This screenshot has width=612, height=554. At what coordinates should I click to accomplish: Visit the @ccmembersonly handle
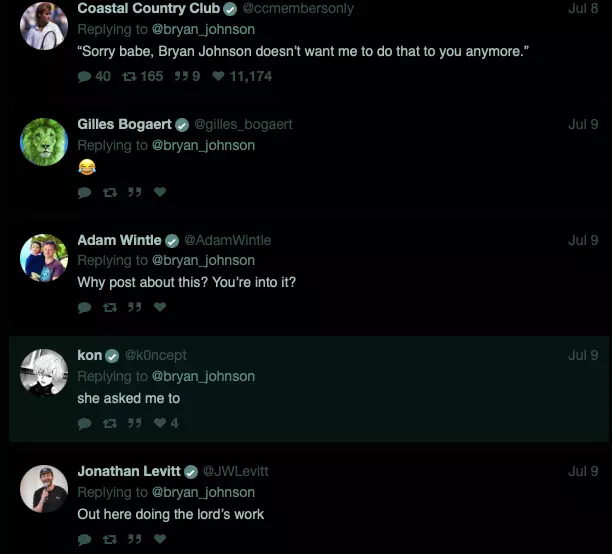pos(298,8)
